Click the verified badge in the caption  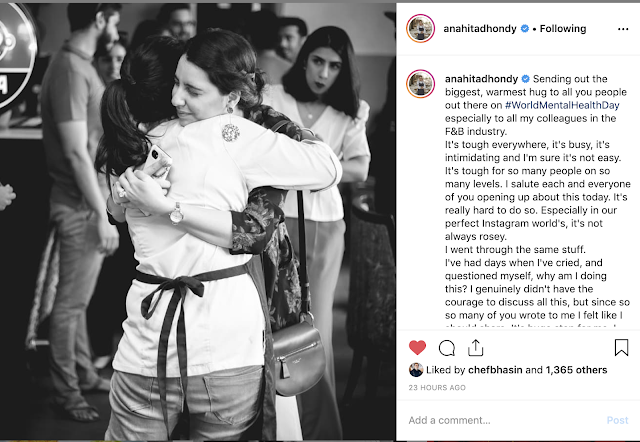[525, 79]
